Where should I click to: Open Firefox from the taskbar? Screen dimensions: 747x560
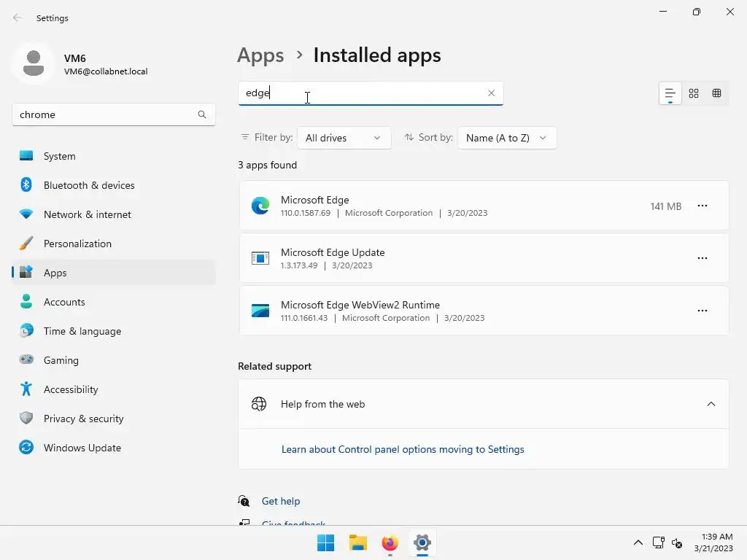[x=390, y=543]
